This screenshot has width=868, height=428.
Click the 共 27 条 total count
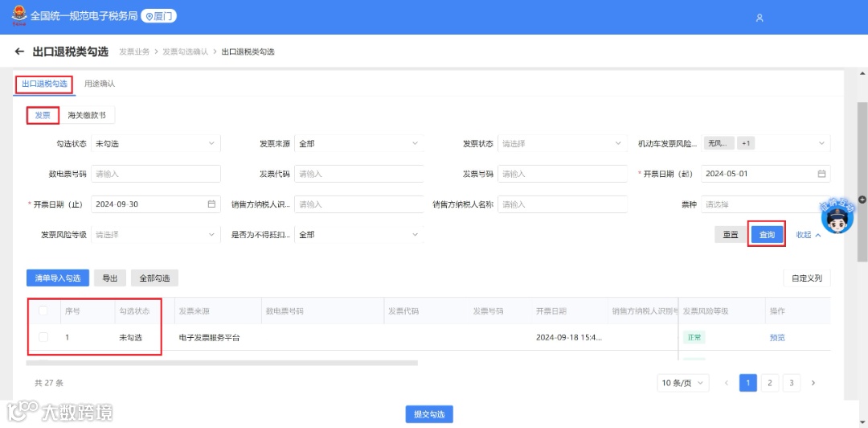tap(49, 383)
